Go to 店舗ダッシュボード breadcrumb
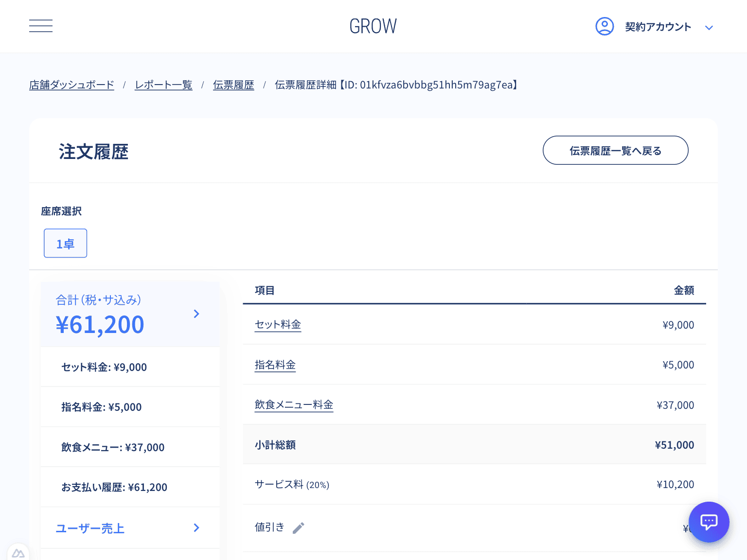 pyautogui.click(x=71, y=85)
